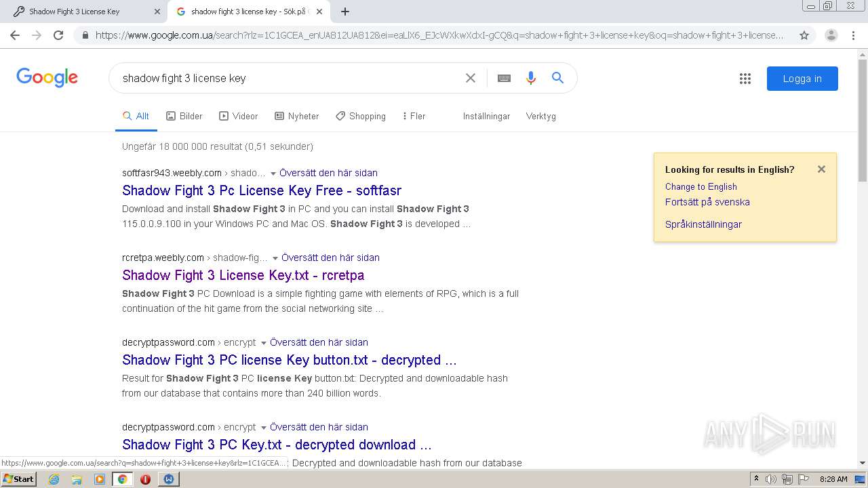
Task: Open Språkinställningar language settings
Action: click(x=703, y=224)
